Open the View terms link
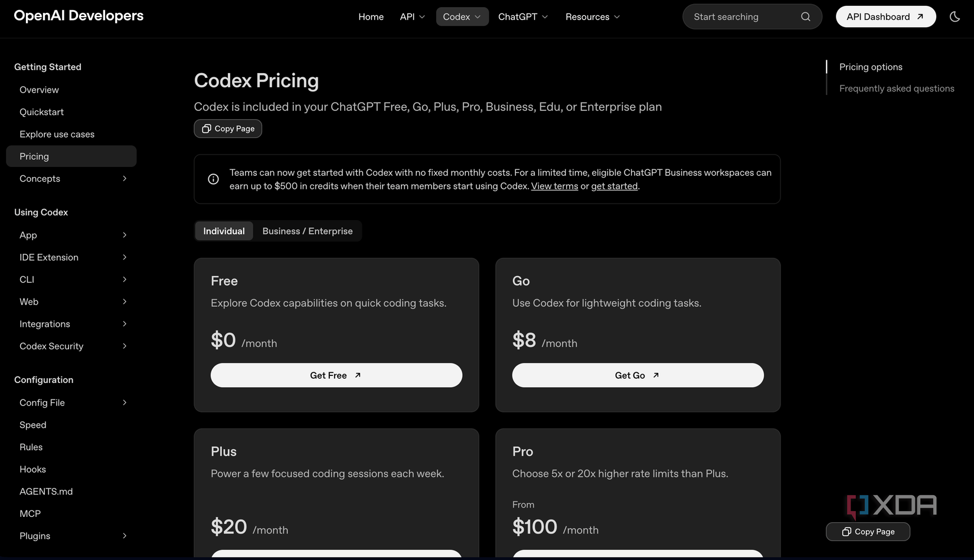 (x=554, y=186)
